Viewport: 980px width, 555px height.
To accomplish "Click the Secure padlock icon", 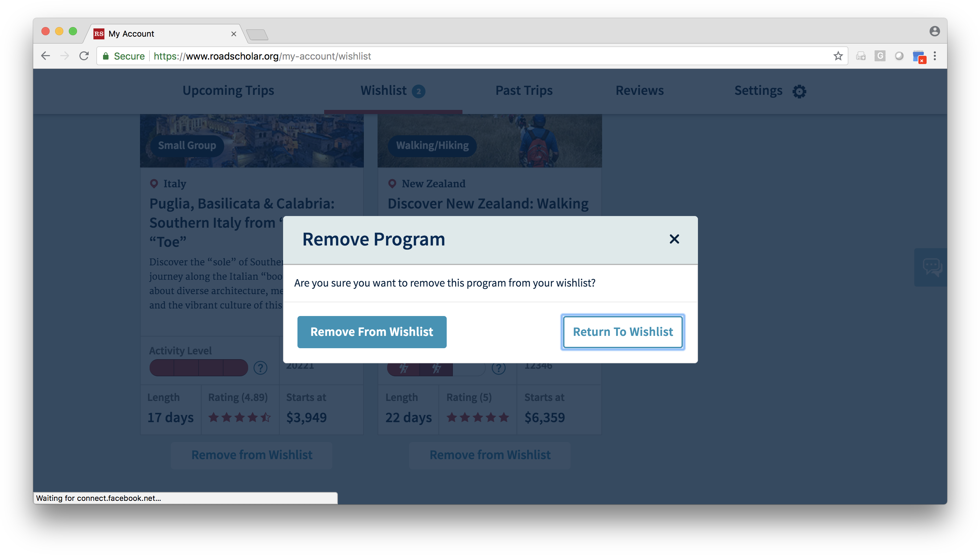I will click(106, 56).
